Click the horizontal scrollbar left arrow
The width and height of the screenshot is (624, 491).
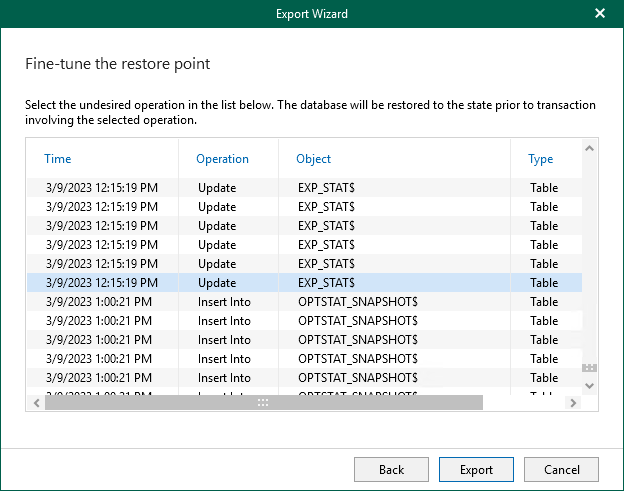pos(37,402)
